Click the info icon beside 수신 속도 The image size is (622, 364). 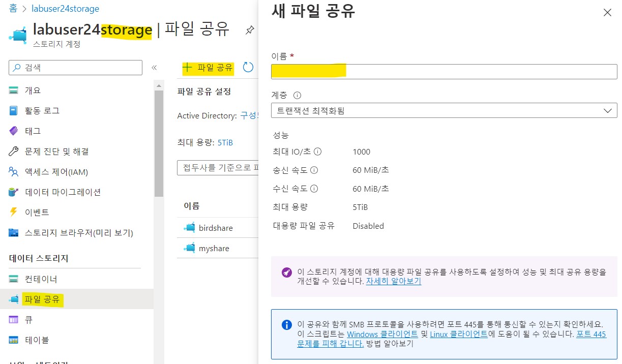click(x=314, y=189)
